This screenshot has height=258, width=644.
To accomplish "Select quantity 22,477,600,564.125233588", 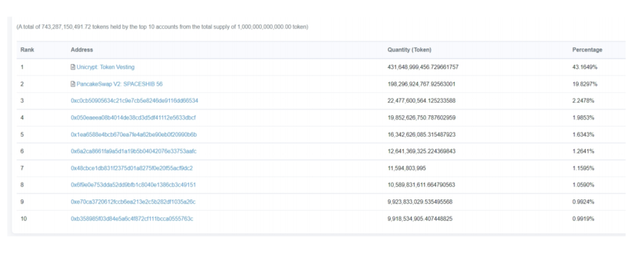I will pyautogui.click(x=421, y=101).
